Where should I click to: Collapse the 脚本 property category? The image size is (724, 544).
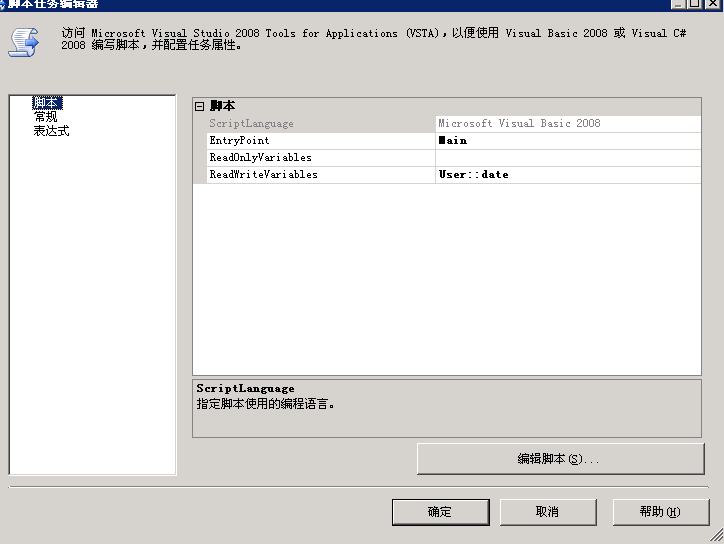[200, 106]
